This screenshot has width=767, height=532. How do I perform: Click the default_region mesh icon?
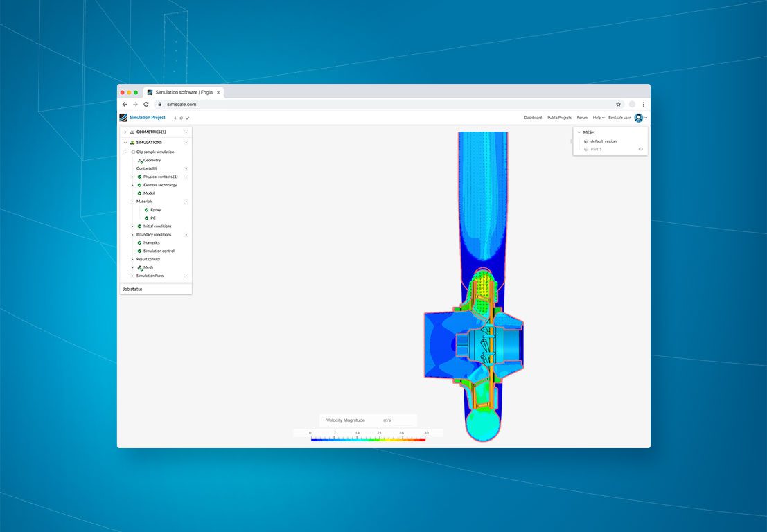pos(586,141)
